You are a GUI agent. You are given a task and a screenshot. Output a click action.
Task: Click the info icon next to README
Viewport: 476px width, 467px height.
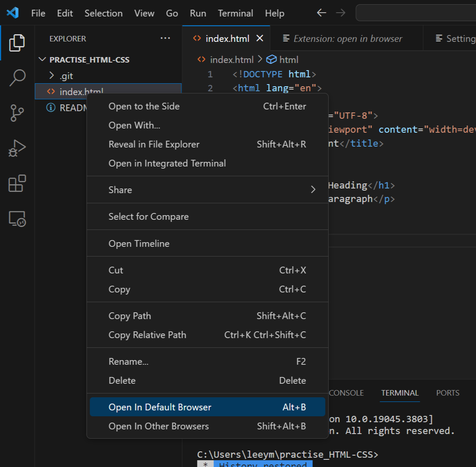[51, 108]
